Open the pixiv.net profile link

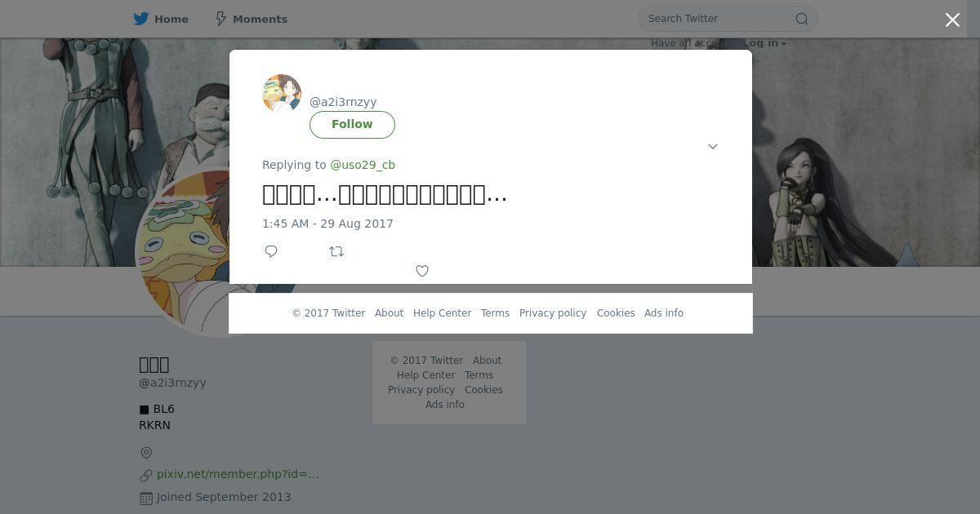pyautogui.click(x=238, y=474)
